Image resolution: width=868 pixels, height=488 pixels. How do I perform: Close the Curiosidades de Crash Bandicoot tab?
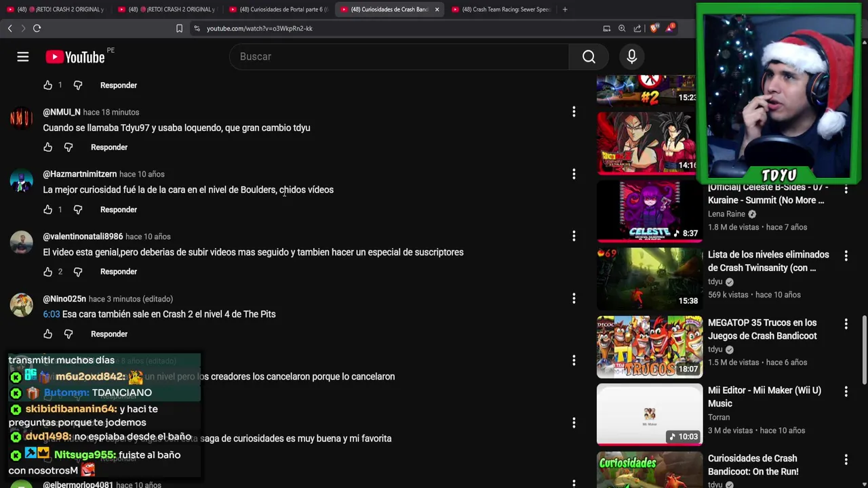[x=437, y=9]
